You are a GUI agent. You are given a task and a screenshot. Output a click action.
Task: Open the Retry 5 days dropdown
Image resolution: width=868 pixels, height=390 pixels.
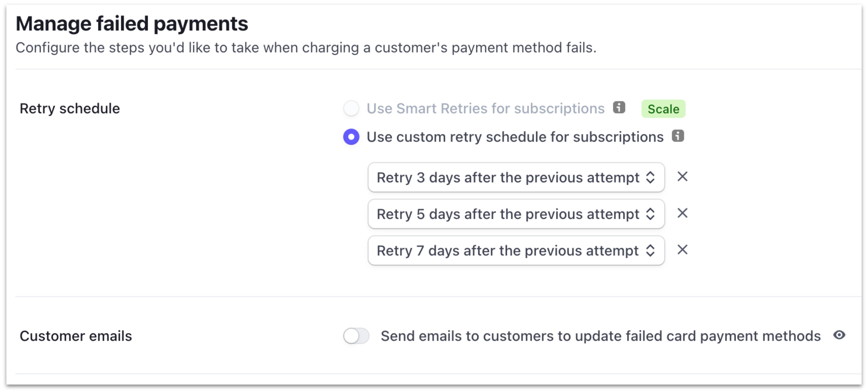tap(516, 214)
